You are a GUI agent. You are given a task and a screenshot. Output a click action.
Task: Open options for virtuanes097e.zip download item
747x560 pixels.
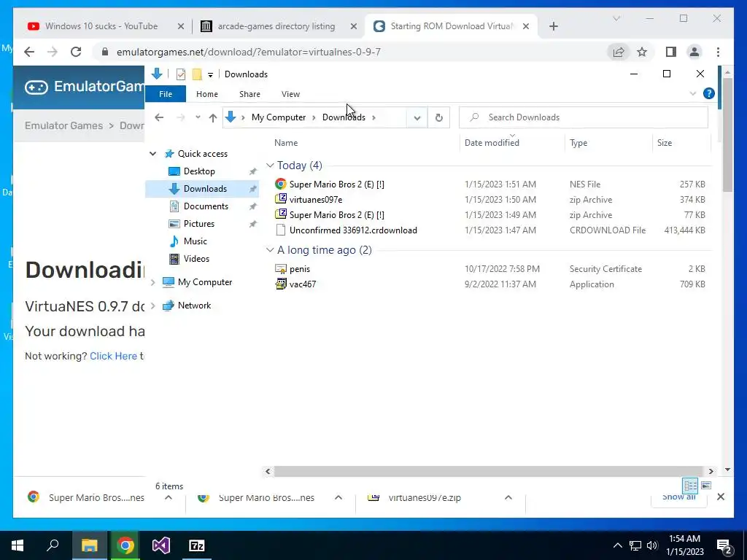(x=508, y=497)
